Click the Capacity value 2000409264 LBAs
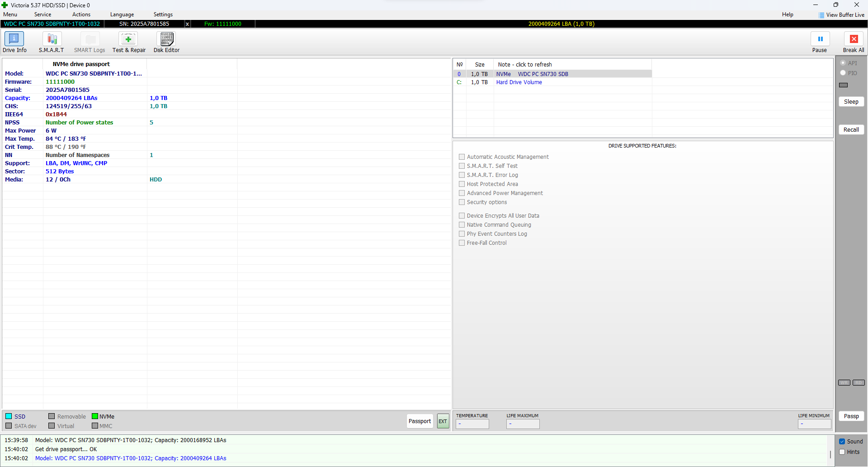 [x=71, y=98]
